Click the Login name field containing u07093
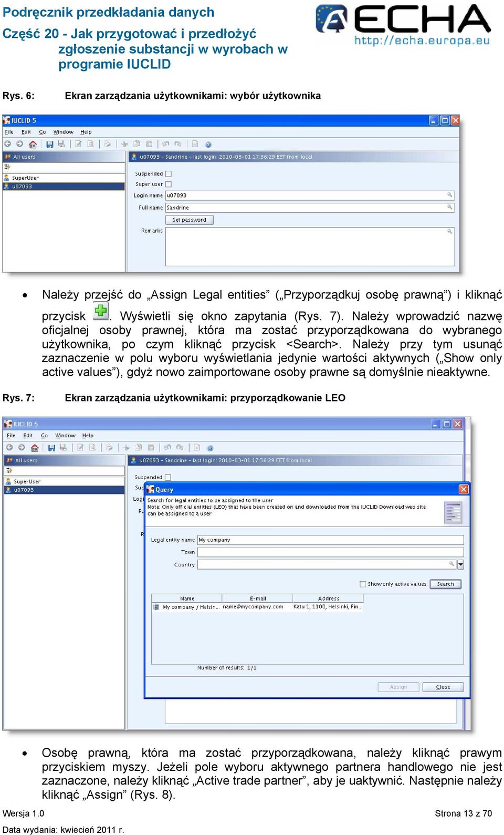 [310, 195]
